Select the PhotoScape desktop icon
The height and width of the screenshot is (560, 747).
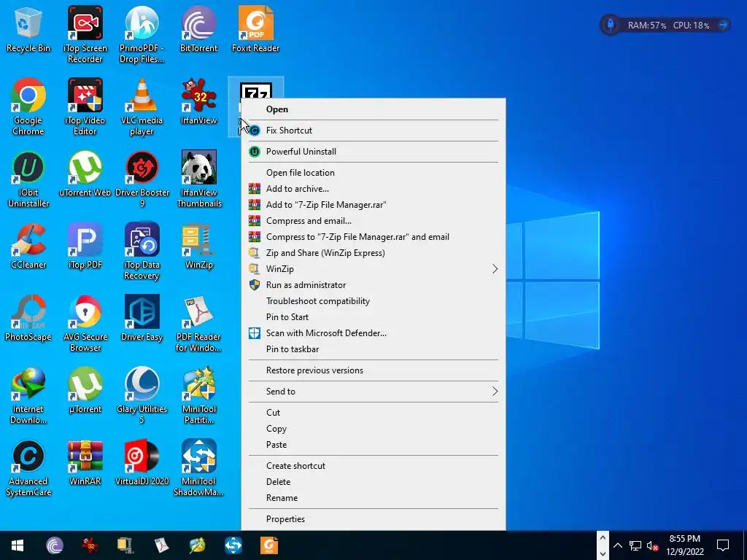[28, 318]
